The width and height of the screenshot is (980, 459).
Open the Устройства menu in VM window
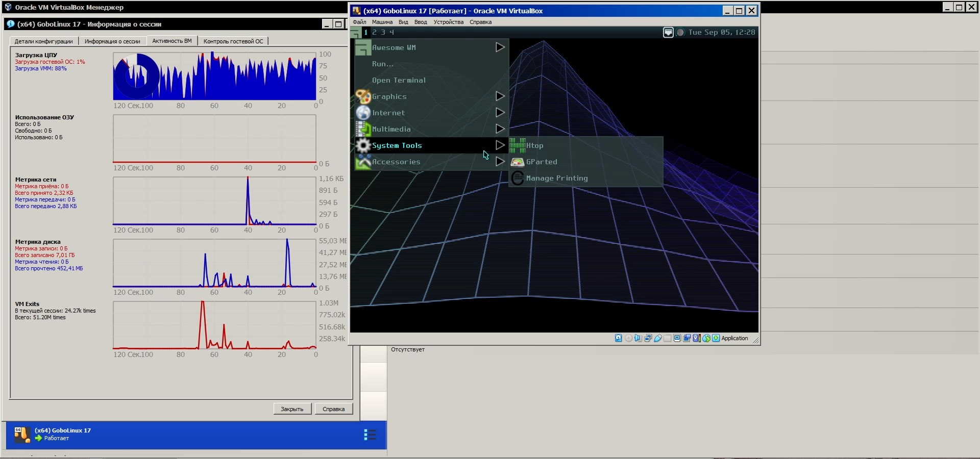[448, 22]
